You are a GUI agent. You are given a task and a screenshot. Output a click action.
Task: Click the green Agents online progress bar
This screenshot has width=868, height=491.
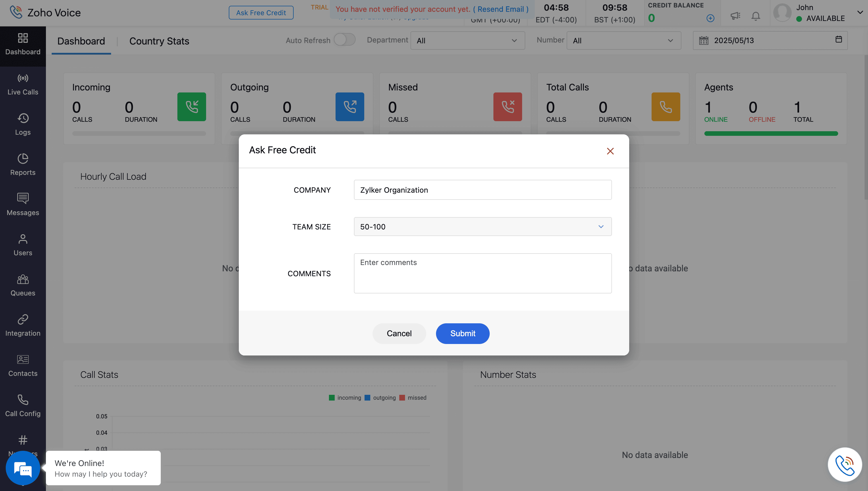(770, 134)
